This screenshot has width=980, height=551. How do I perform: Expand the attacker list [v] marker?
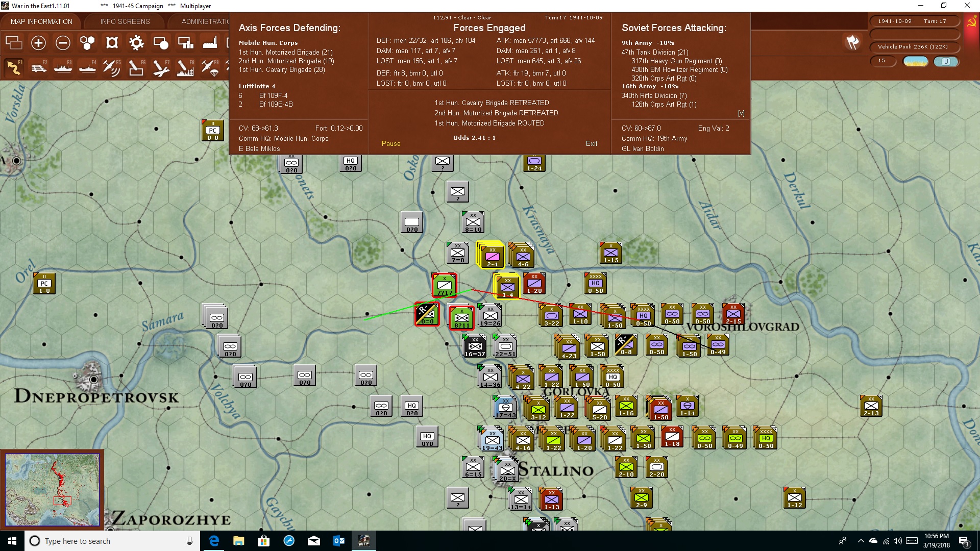click(x=741, y=113)
